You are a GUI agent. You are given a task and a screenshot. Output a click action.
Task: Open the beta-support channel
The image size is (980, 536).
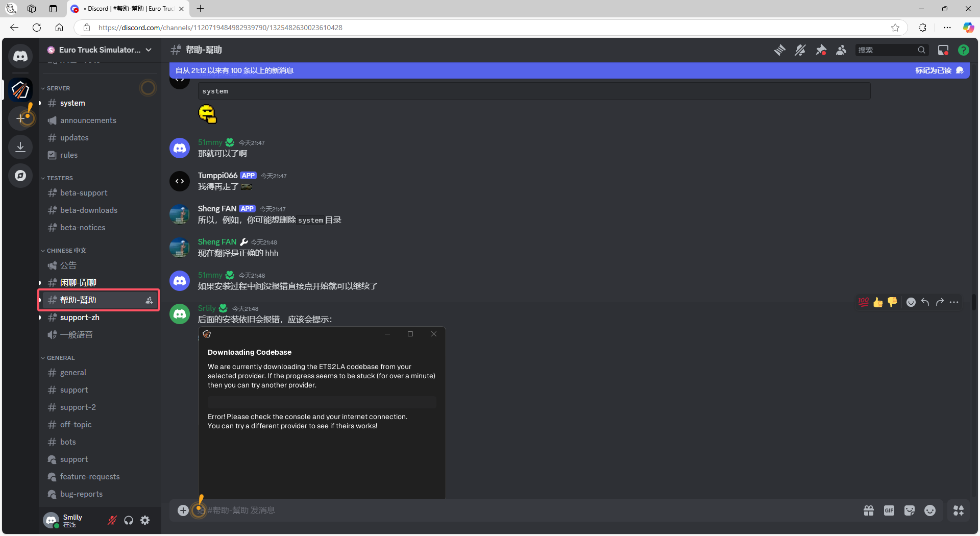click(100, 193)
